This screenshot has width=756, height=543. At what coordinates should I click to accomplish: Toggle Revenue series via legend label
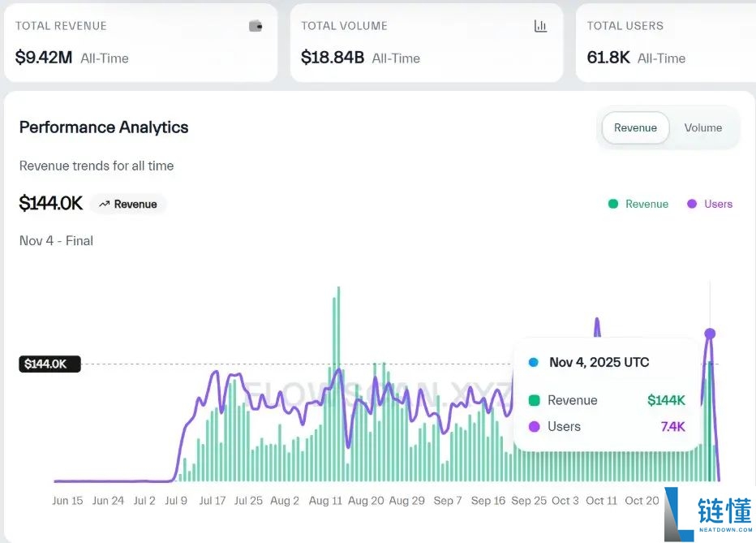click(x=646, y=204)
